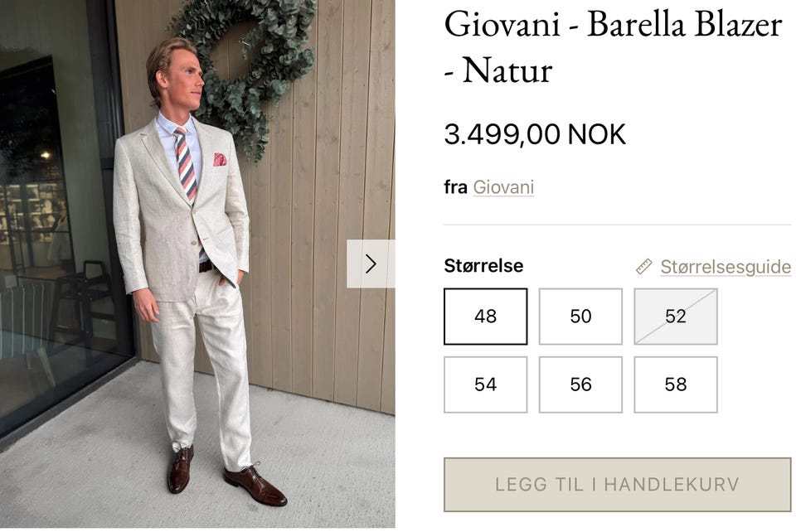Show the next product photo with arrow
Screen dimensions: 796x532
(371, 264)
